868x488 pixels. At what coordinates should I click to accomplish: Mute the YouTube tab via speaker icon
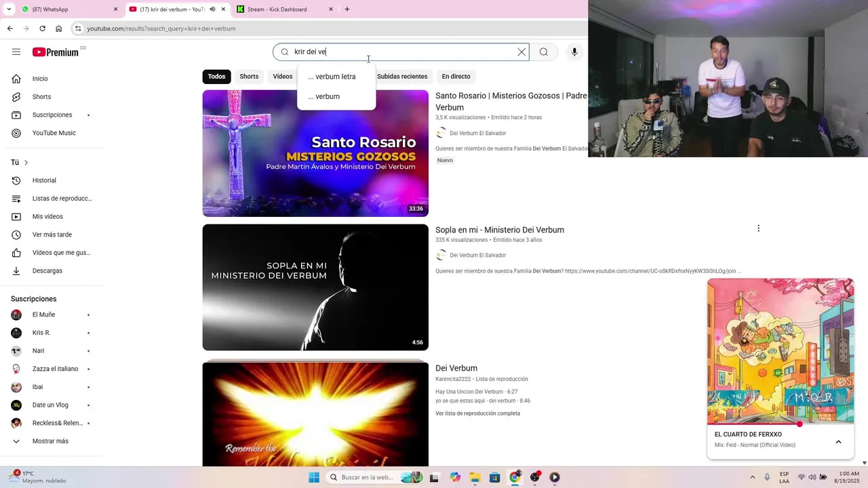212,9
